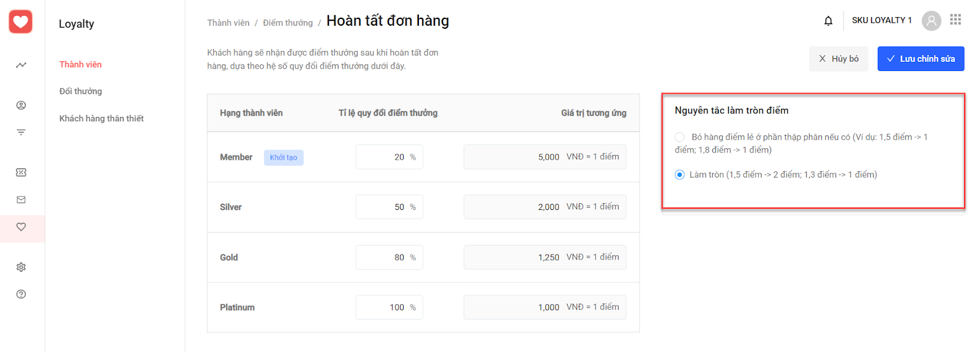
Task: Open the Khách hàng thân thiết menu item
Action: point(102,118)
